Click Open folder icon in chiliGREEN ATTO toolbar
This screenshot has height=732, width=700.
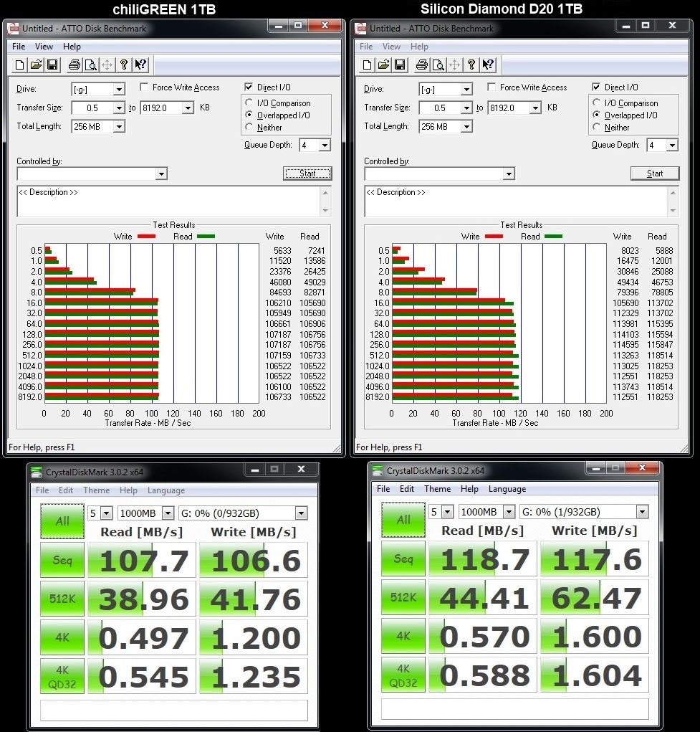(x=36, y=65)
